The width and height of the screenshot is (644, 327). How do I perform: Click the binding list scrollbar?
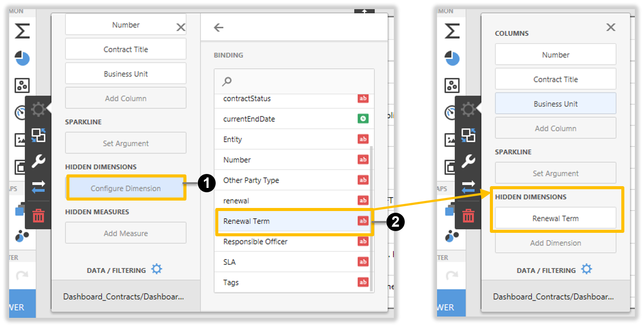click(x=371, y=218)
